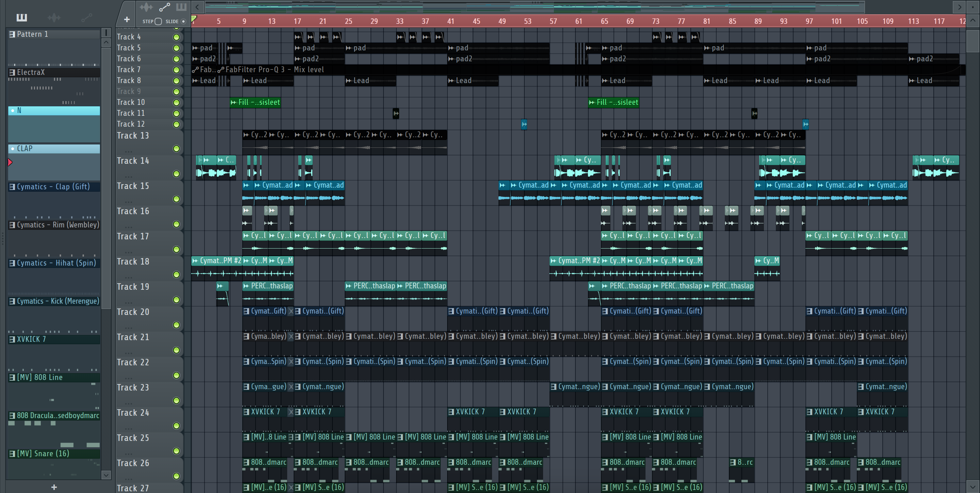Click the small I button beside Pattern 1
The image size is (980, 493).
pyautogui.click(x=106, y=33)
